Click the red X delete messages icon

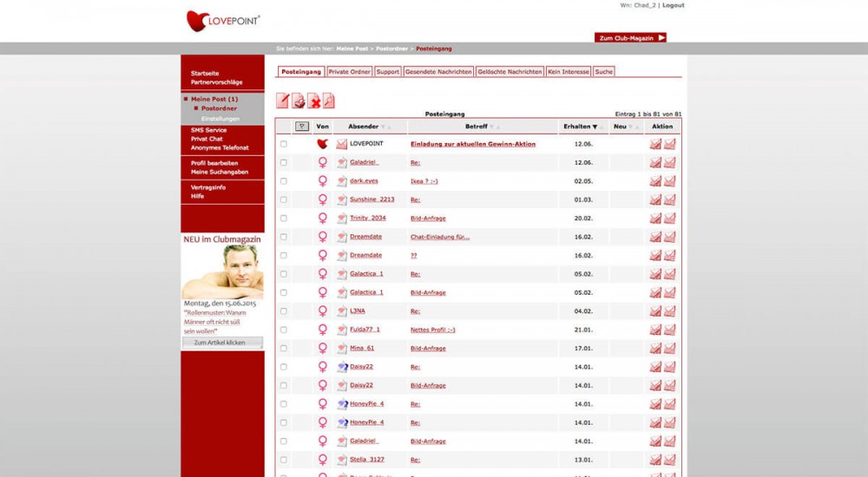tap(313, 101)
